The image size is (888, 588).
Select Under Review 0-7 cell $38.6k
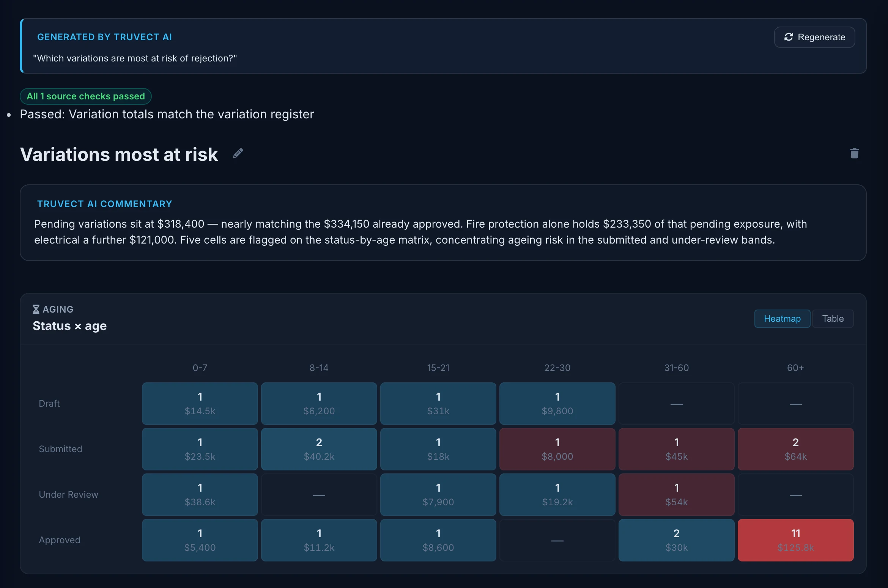point(200,495)
